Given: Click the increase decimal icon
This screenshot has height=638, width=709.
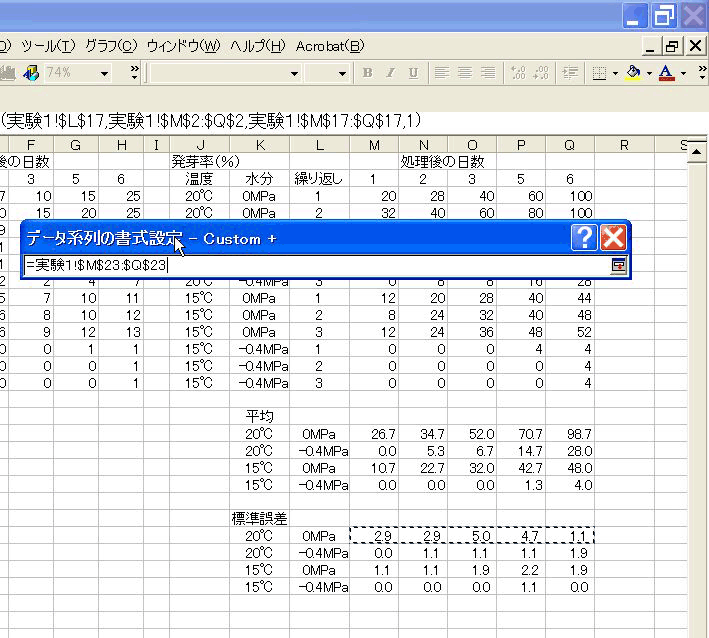Looking at the screenshot, I should click(518, 73).
